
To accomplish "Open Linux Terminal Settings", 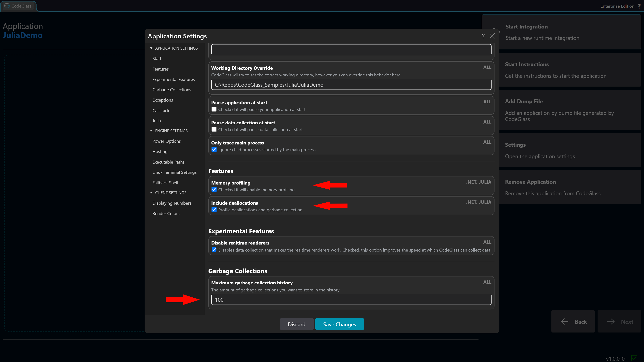I will [x=174, y=172].
